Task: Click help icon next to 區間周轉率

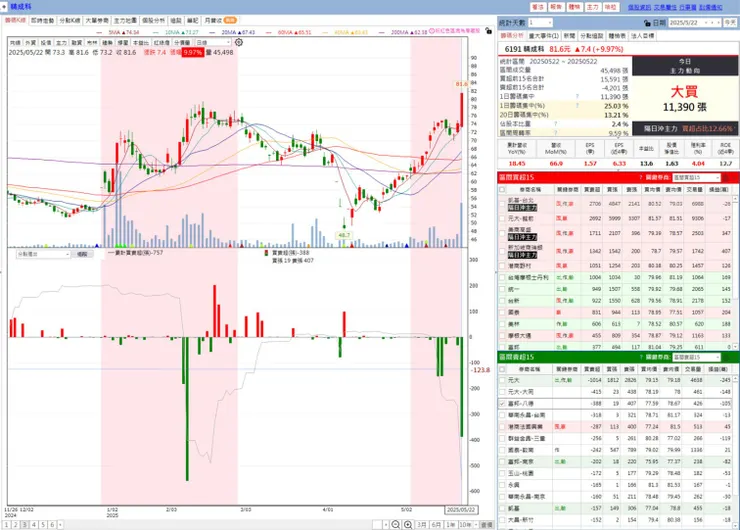Action: point(555,133)
